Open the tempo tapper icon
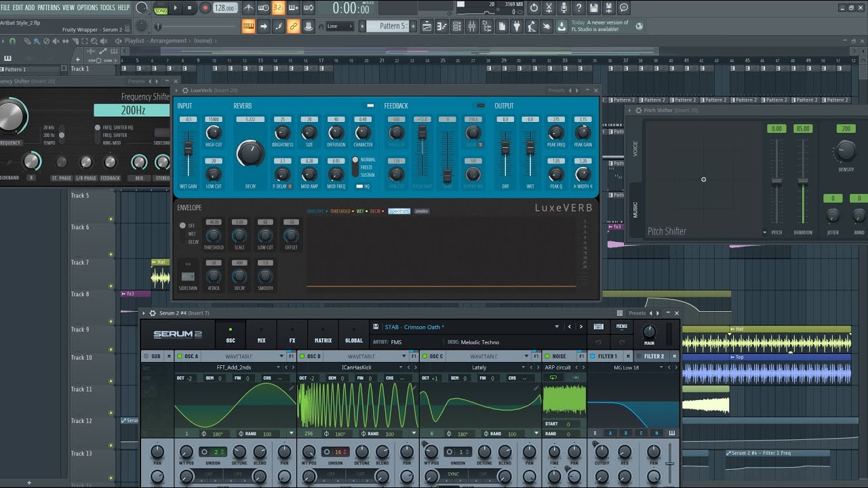The image size is (868, 488). [x=532, y=26]
